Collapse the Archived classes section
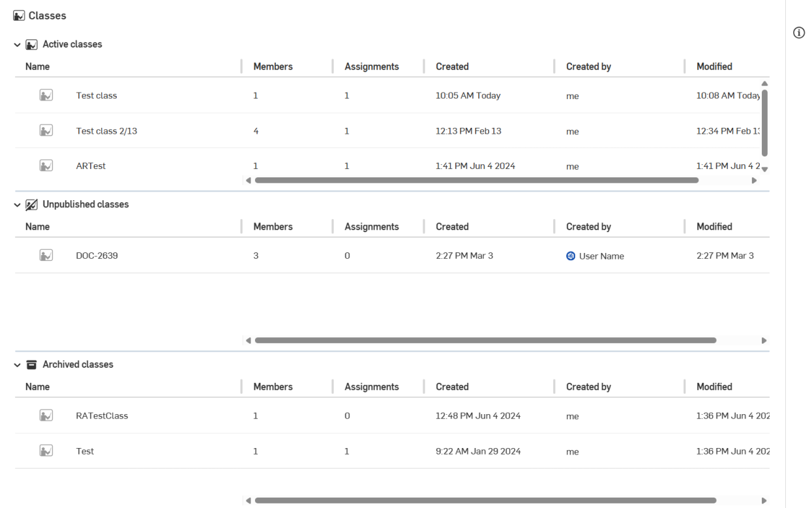This screenshot has height=508, width=812. (x=17, y=365)
